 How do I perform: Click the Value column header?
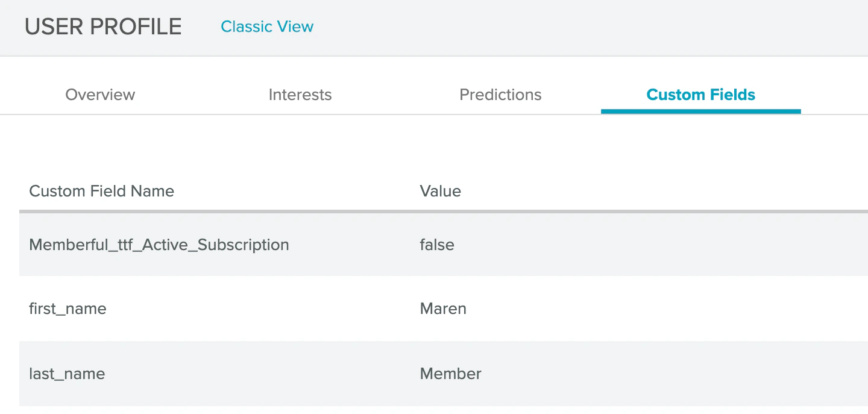click(x=440, y=191)
